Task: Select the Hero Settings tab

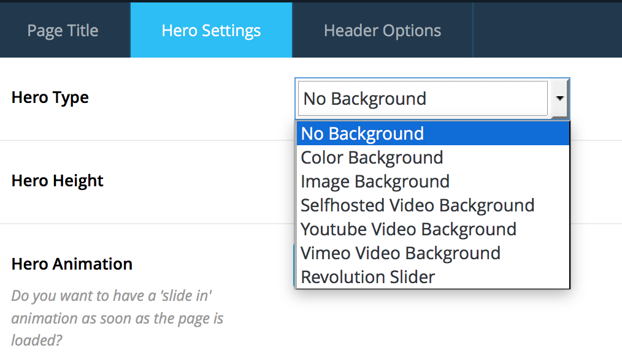Action: click(212, 30)
